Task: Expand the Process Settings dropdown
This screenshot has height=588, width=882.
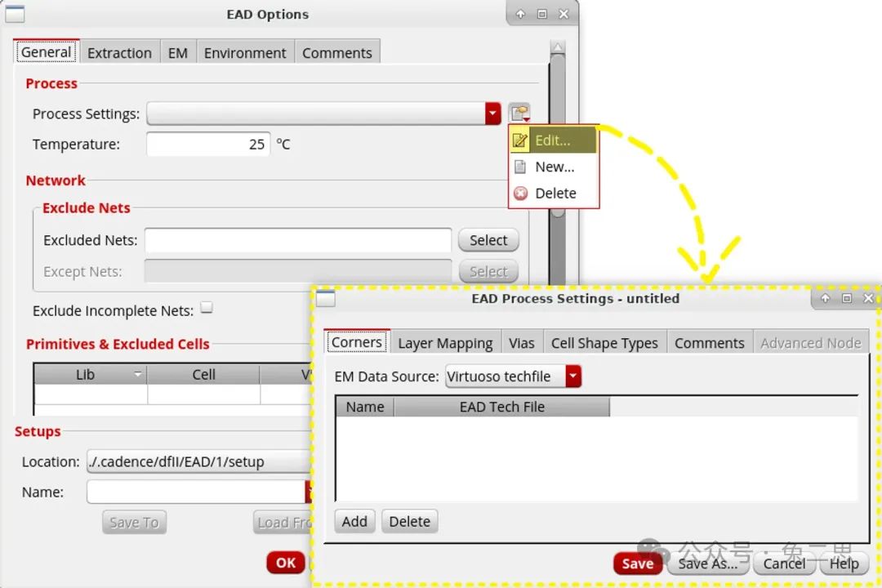Action: coord(492,114)
